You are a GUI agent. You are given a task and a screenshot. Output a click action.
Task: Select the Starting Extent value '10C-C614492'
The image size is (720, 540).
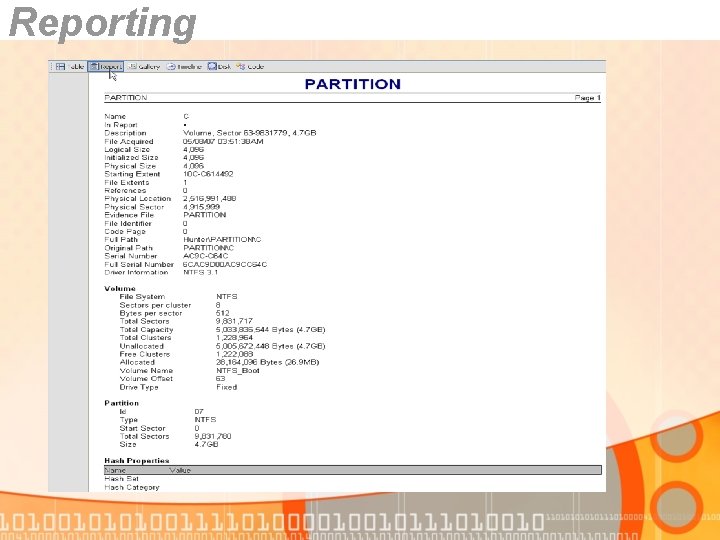[x=208, y=174]
